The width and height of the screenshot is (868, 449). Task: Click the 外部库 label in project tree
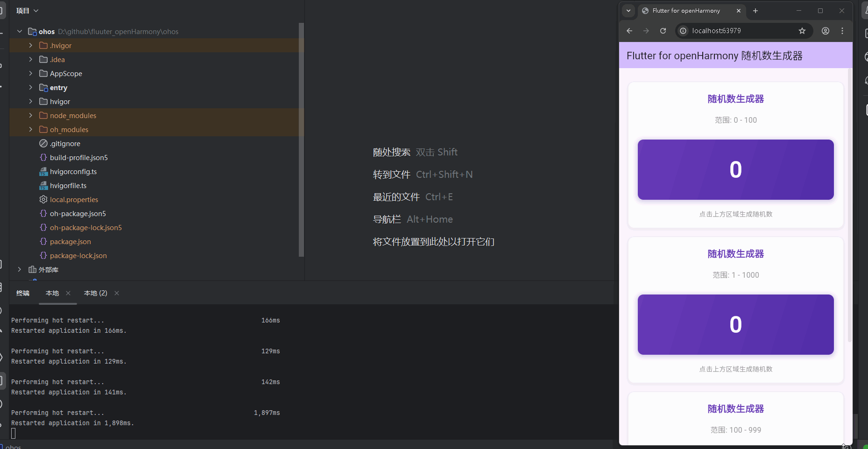49,270
